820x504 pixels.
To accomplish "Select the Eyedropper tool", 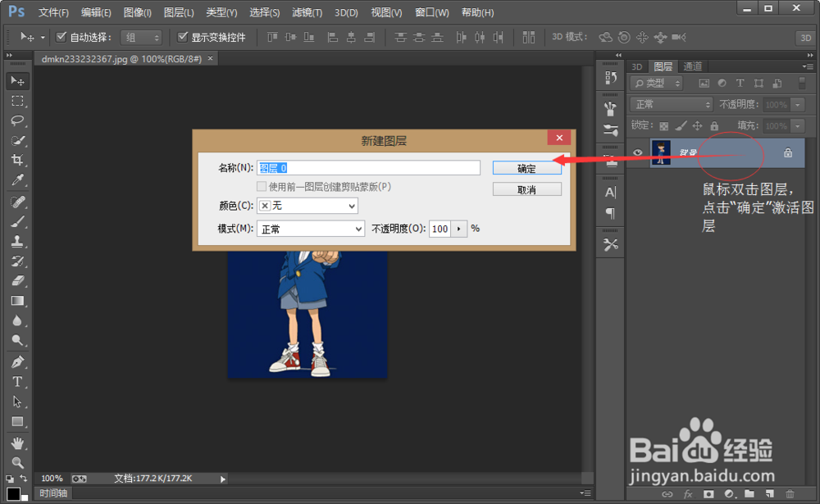I will [17, 179].
